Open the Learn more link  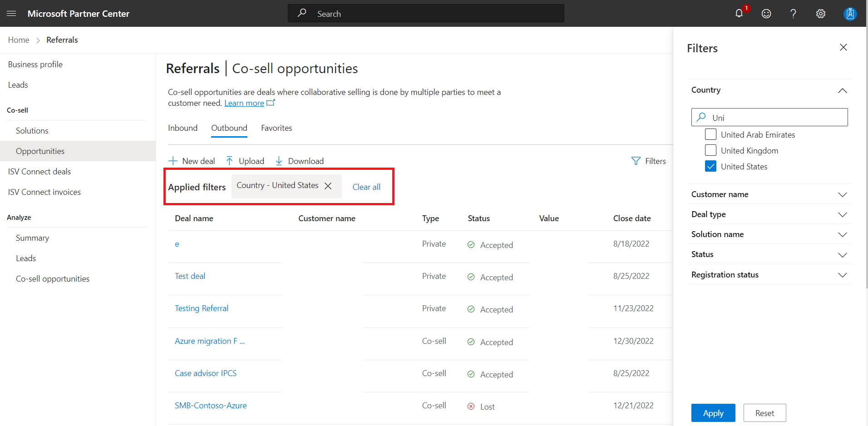tap(244, 103)
